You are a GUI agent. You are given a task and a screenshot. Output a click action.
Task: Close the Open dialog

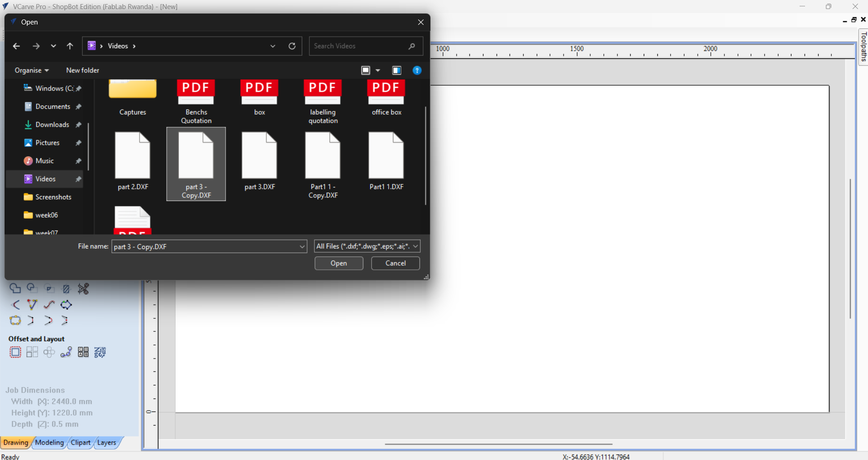pyautogui.click(x=421, y=22)
